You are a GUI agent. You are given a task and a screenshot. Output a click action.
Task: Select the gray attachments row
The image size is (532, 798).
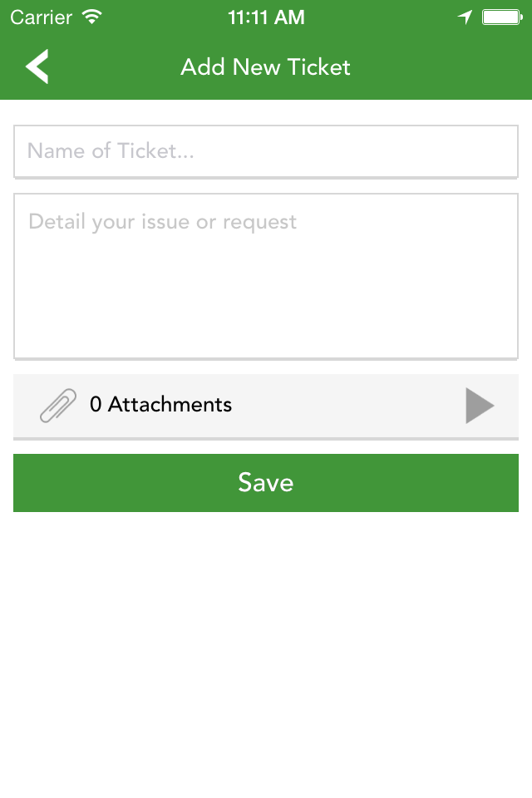pyautogui.click(x=266, y=406)
